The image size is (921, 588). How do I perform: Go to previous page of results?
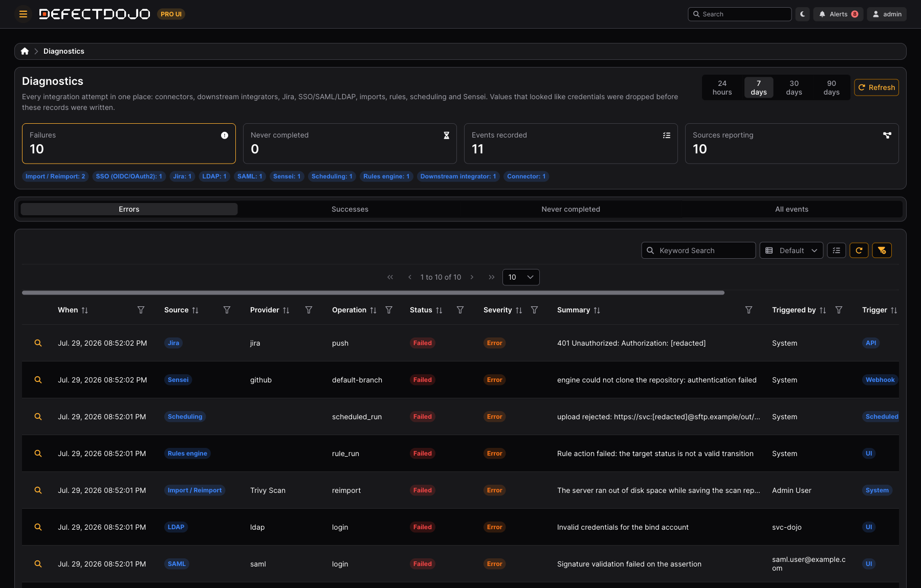click(410, 277)
